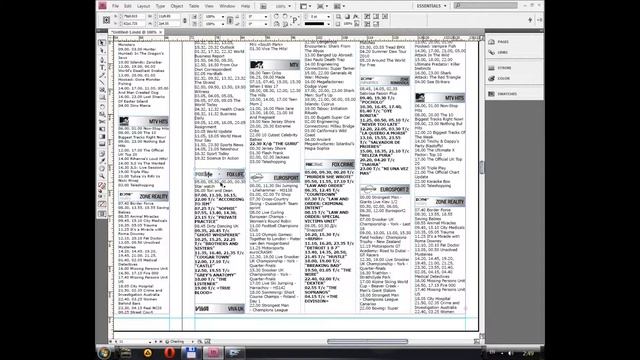Rotate 90° clockwise icon in control panel
The height and width of the screenshot is (360, 640).
(x=276, y=17)
